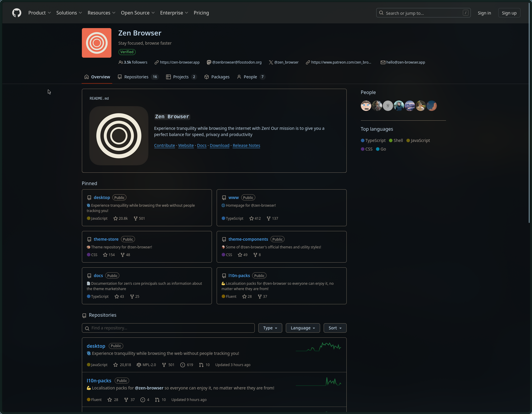Image resolution: width=532 pixels, height=414 pixels.
Task: View stargazers of pinned www repo (412)
Action: coord(255,219)
